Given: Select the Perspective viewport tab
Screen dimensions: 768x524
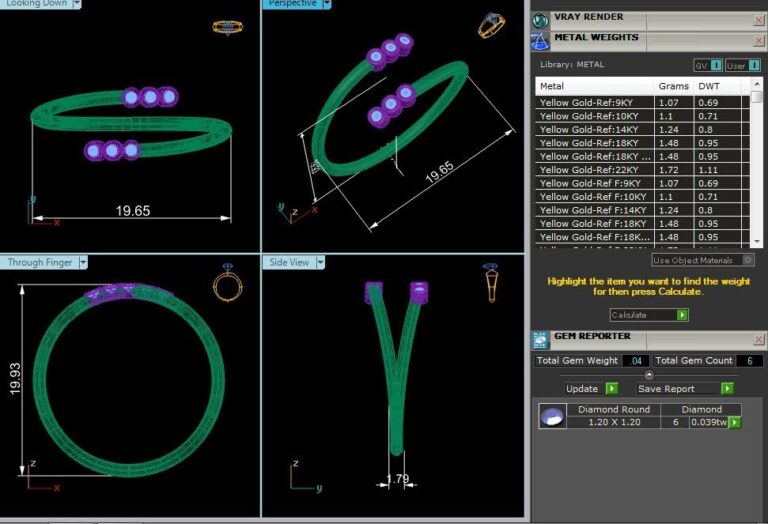Looking at the screenshot, I should 292,4.
